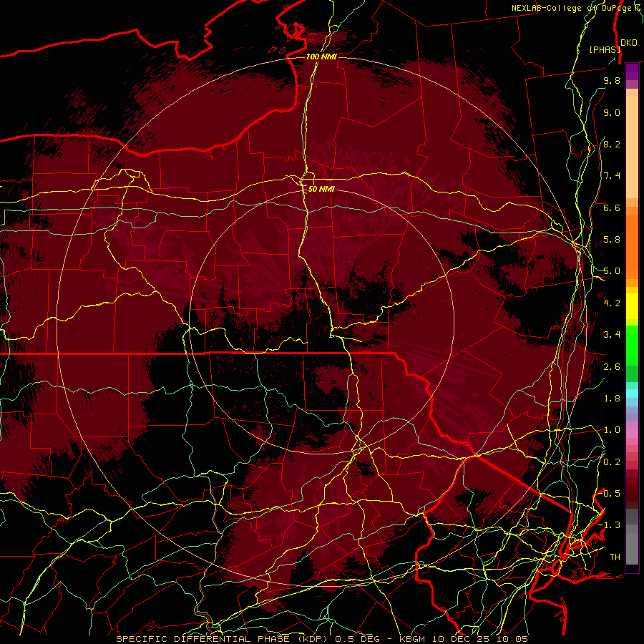This screenshot has width=644, height=644.
Task: Click the "100 NMI" range ring label
Action: point(321,57)
